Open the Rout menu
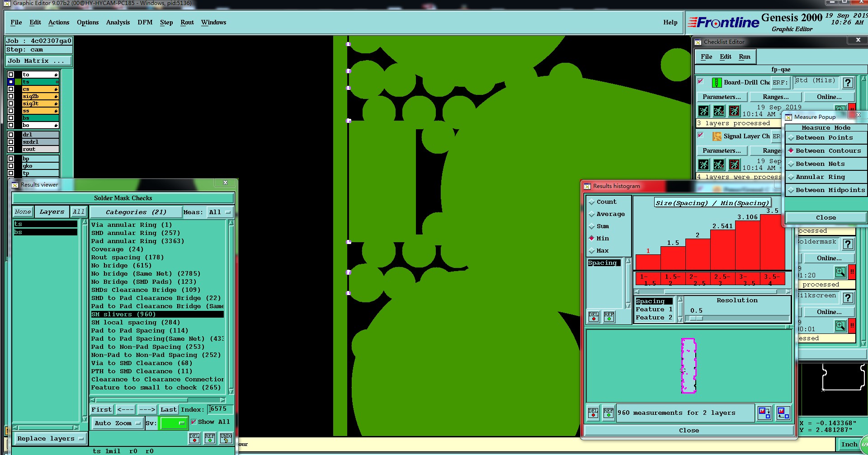This screenshot has height=455, width=868. point(187,22)
